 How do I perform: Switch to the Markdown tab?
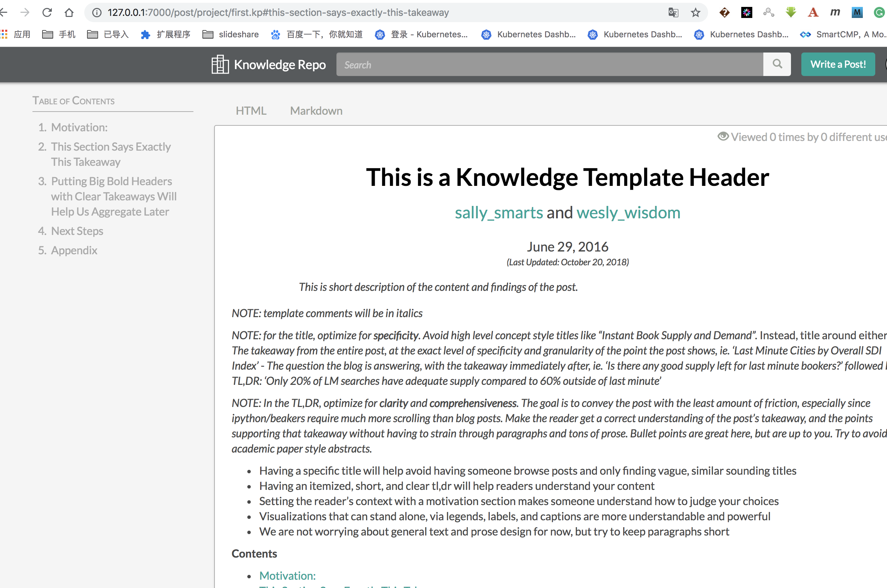(316, 111)
